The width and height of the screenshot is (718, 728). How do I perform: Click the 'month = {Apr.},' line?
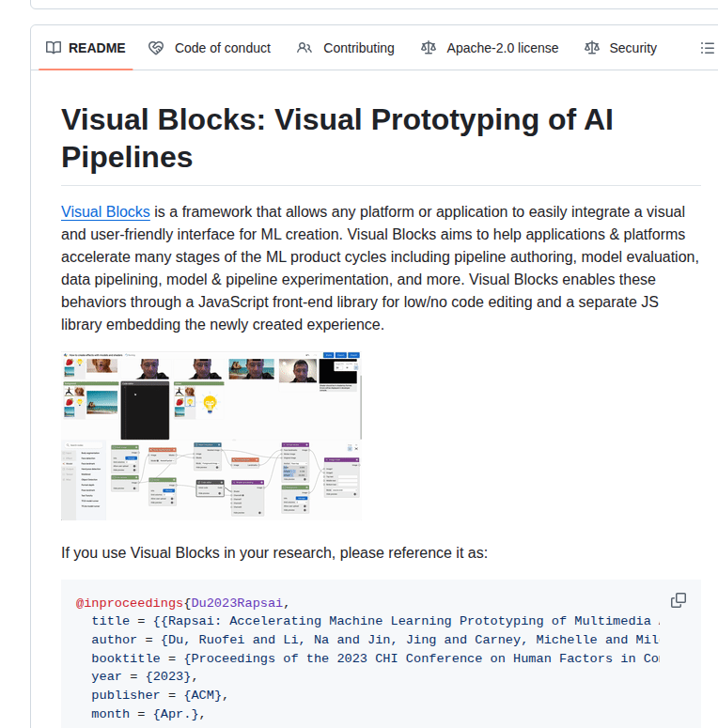pyautogui.click(x=148, y=714)
